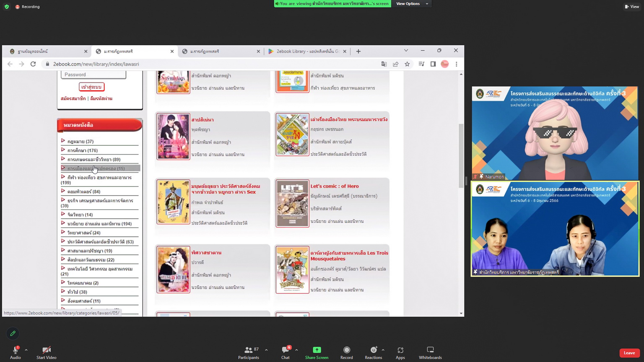Click Zoom encryption shield icon
The image size is (644, 362).
pos(7,7)
